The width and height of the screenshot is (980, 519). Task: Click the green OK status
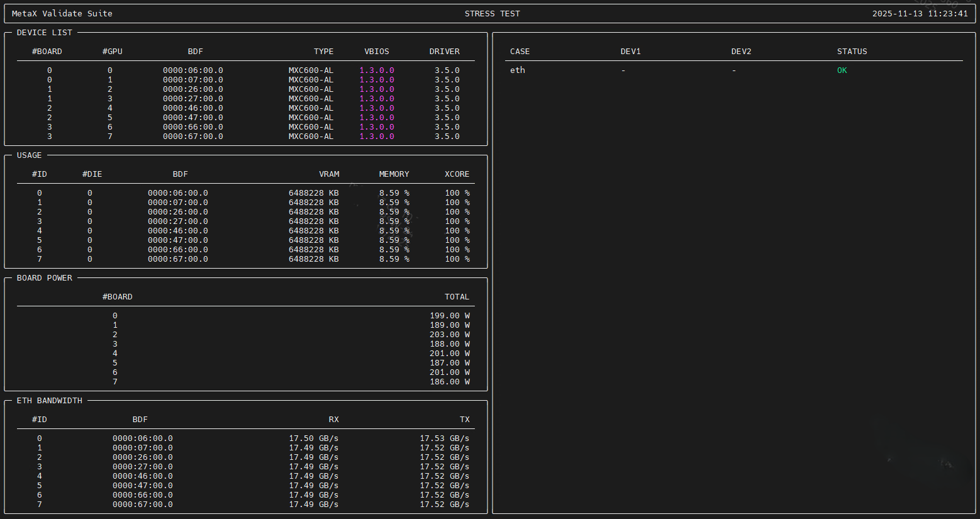click(842, 70)
